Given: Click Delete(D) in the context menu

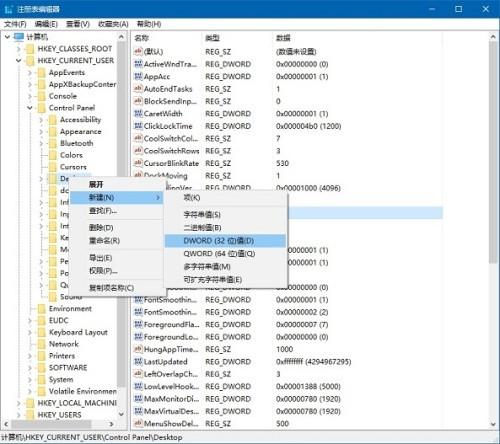Looking at the screenshot, I should (101, 228).
